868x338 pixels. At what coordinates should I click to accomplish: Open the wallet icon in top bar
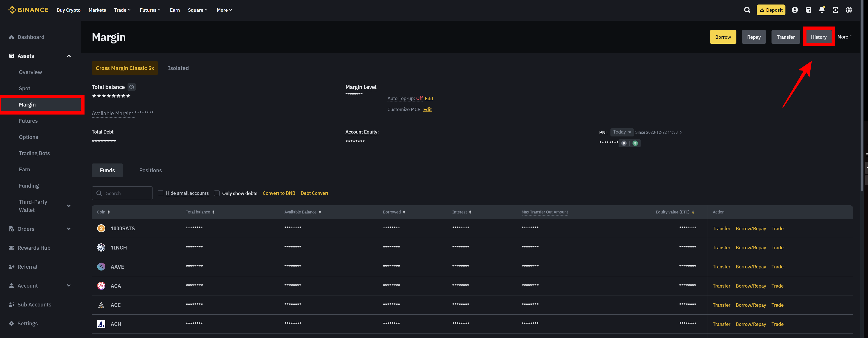(808, 10)
